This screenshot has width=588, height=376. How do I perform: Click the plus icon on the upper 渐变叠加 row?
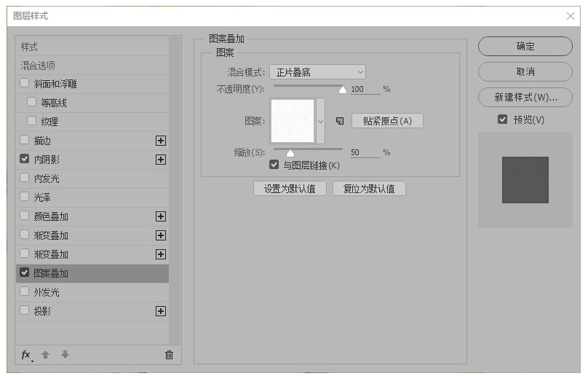point(161,235)
